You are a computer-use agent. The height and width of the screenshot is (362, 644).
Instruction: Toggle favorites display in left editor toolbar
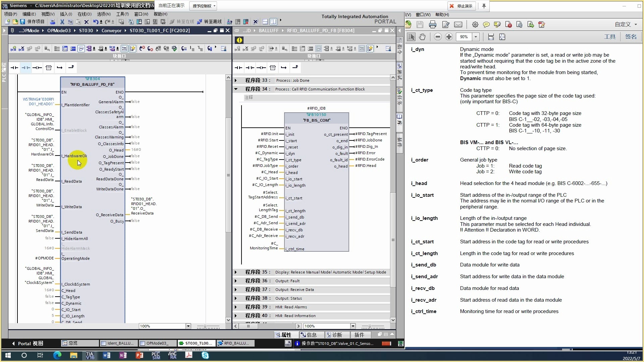tap(132, 49)
